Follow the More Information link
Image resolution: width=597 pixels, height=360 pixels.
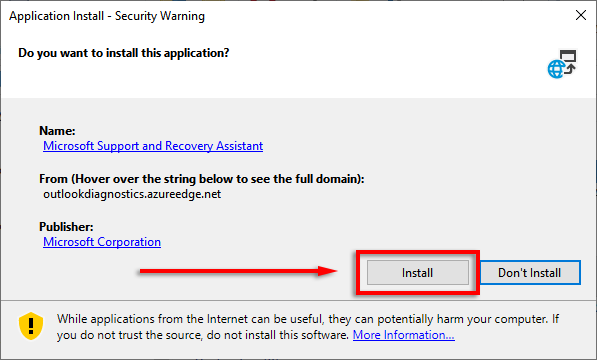click(x=404, y=335)
